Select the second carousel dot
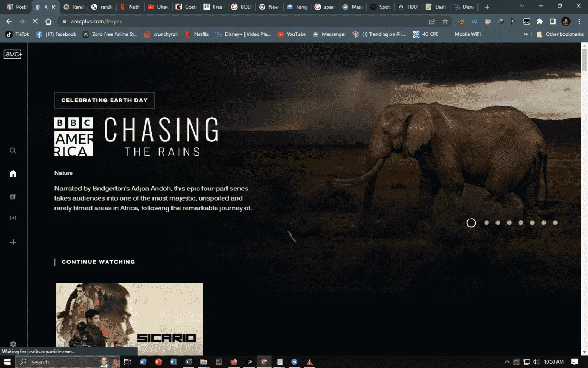Viewport: 588px width, 368px height. tap(486, 222)
